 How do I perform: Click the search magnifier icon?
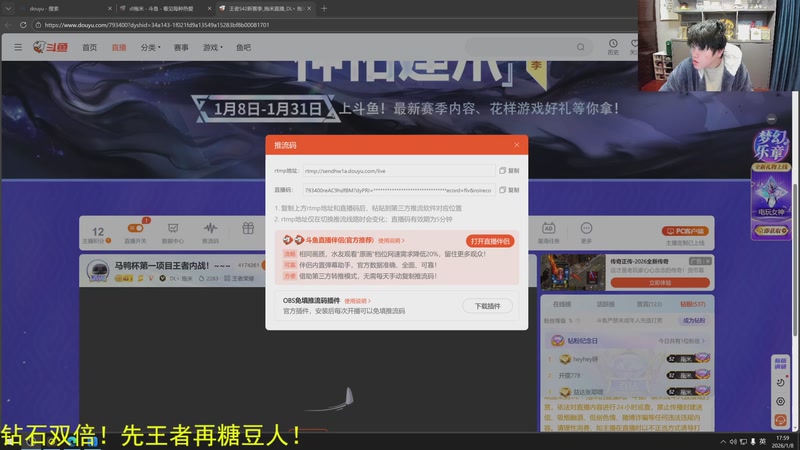coord(581,47)
